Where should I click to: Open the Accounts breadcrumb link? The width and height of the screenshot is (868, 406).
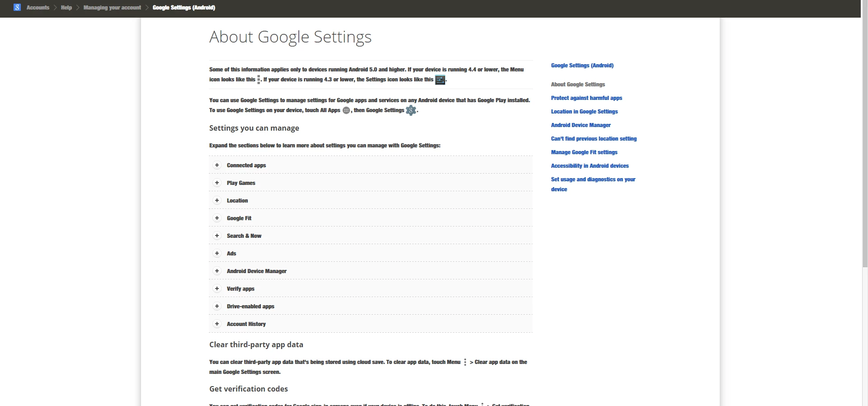(x=38, y=8)
